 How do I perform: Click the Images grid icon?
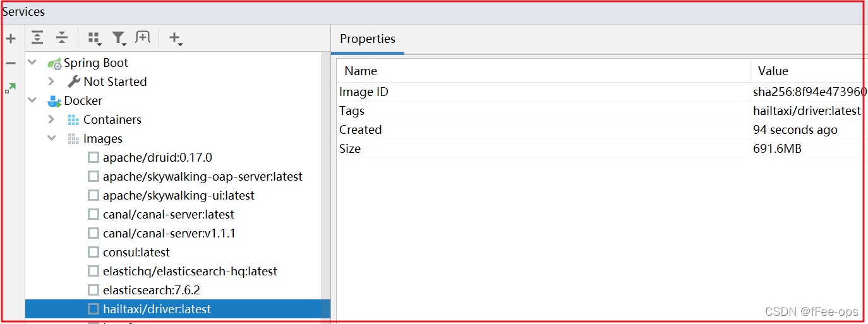(73, 139)
